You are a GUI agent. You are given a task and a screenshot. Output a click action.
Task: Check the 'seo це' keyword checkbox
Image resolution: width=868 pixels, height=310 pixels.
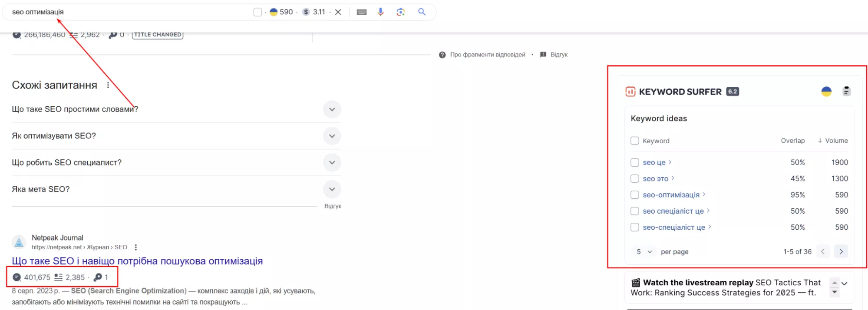tap(635, 162)
